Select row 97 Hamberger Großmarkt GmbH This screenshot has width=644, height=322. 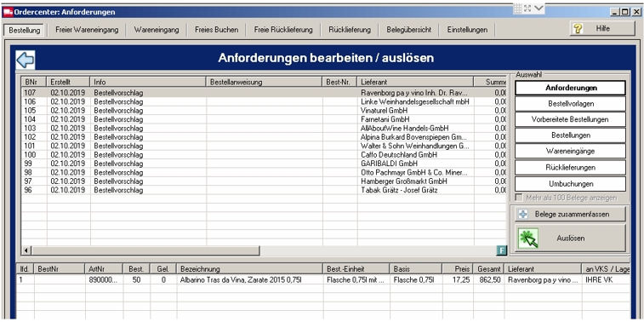pyautogui.click(x=264, y=181)
